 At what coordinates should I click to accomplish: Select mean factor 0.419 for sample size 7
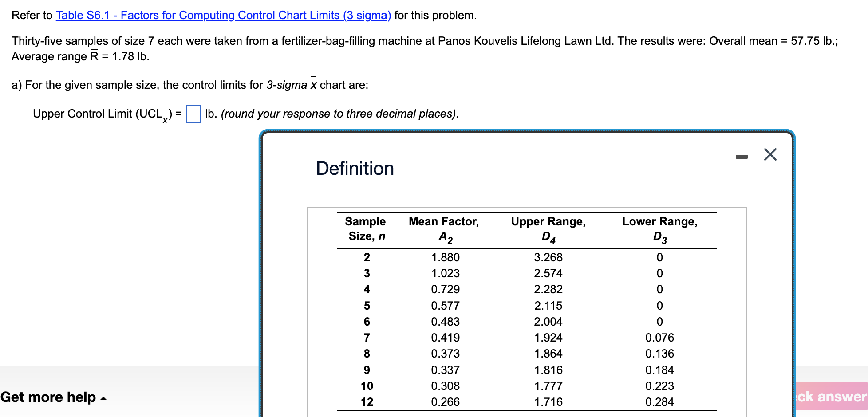pos(445,337)
